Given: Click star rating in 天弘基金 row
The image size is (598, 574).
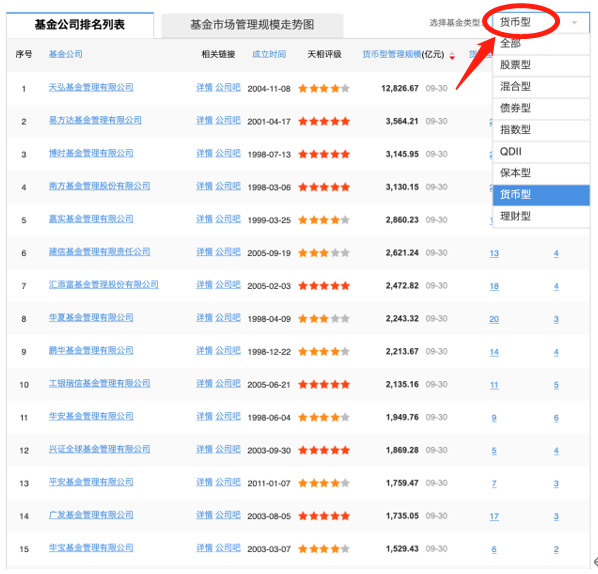Looking at the screenshot, I should (324, 89).
